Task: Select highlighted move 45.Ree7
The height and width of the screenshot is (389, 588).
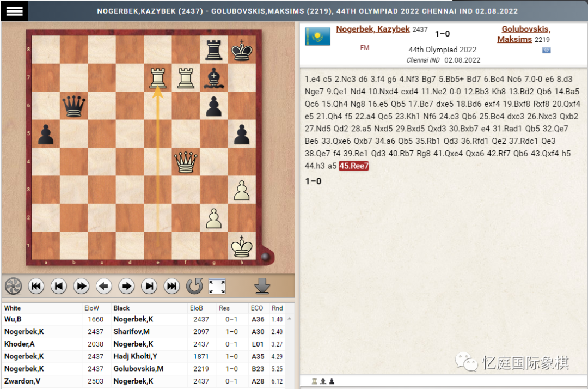Action: click(354, 166)
